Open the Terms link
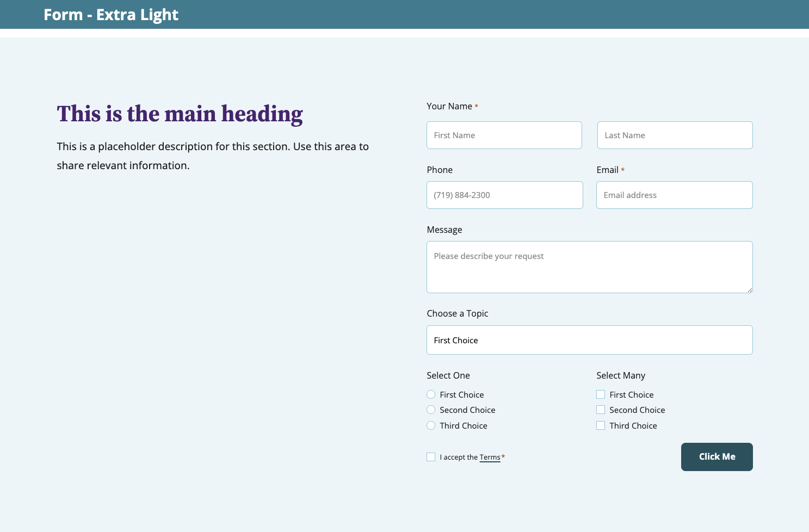Image resolution: width=809 pixels, height=532 pixels. [x=490, y=457]
